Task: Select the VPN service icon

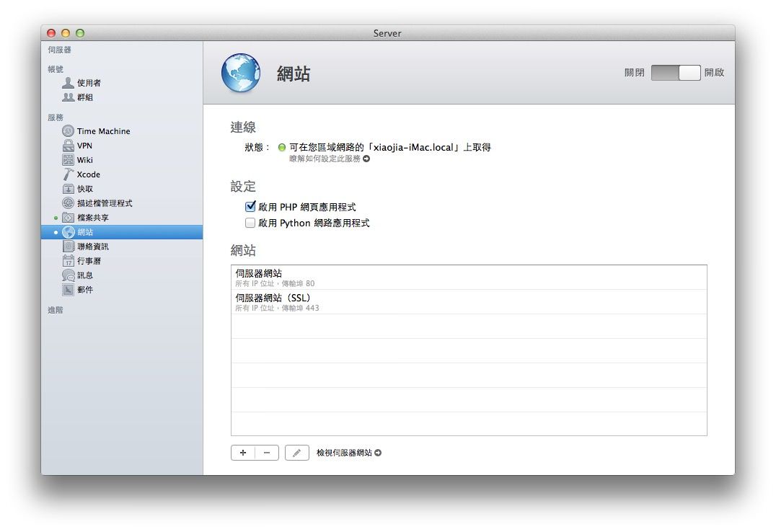Action: [x=69, y=146]
